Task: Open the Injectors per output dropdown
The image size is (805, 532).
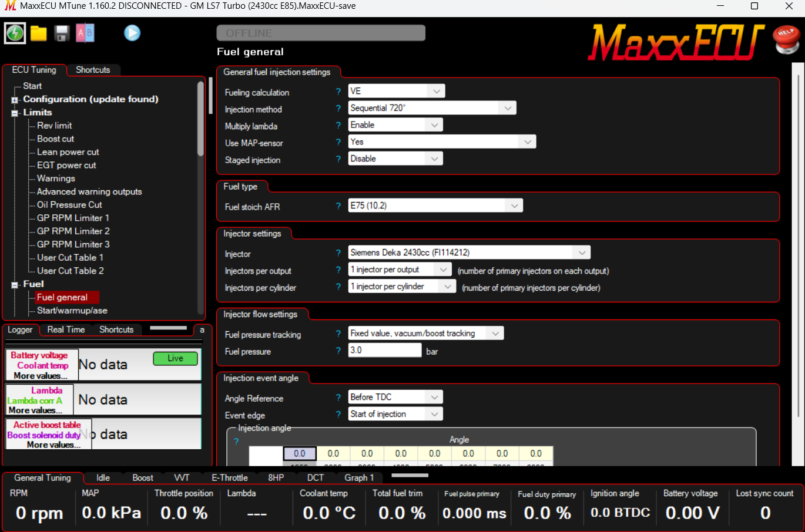Action: [400, 270]
